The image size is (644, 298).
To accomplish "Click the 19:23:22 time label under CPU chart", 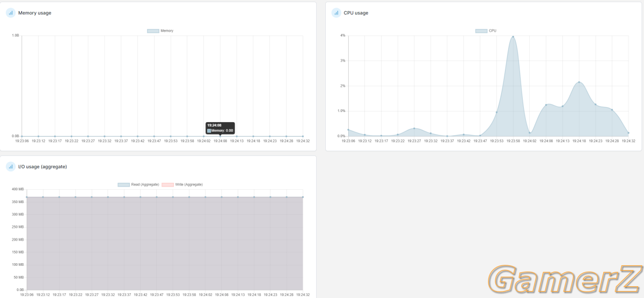I will coord(398,141).
